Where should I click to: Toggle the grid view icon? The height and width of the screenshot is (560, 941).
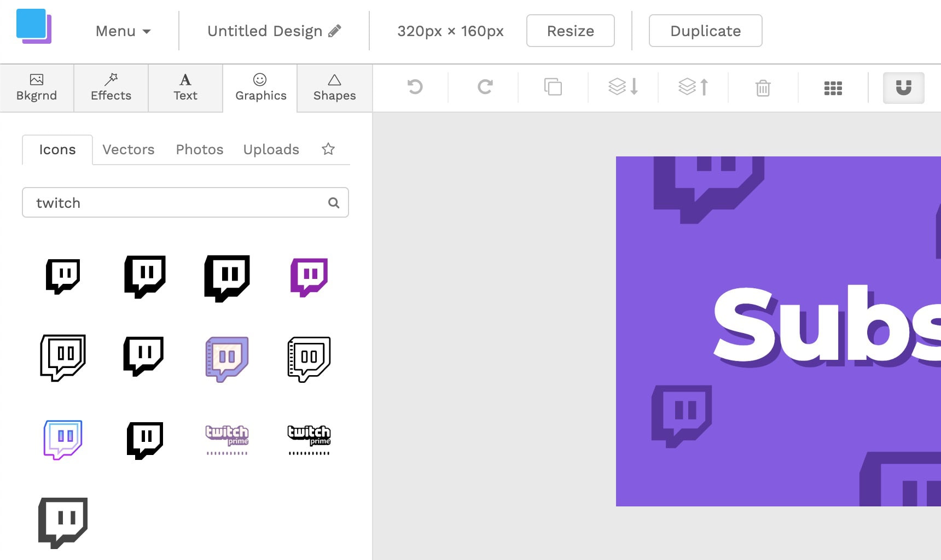[x=833, y=88]
